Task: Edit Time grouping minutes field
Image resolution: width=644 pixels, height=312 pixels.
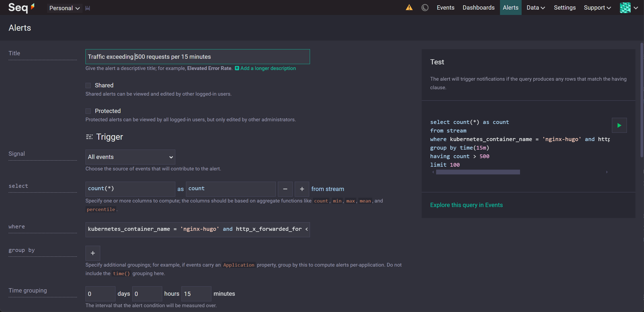Action: tap(196, 294)
